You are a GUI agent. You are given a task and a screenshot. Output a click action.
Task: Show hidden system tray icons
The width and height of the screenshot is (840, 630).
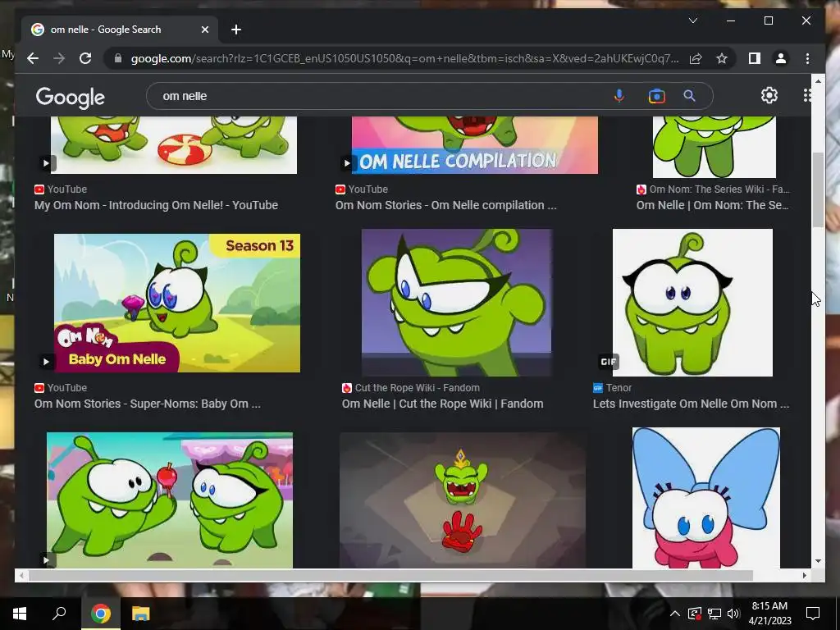point(675,614)
